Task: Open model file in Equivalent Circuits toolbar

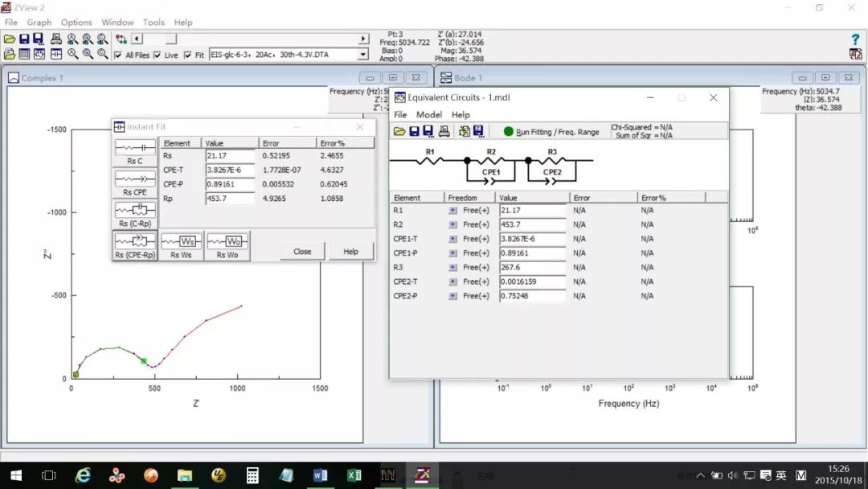Action: 399,131
